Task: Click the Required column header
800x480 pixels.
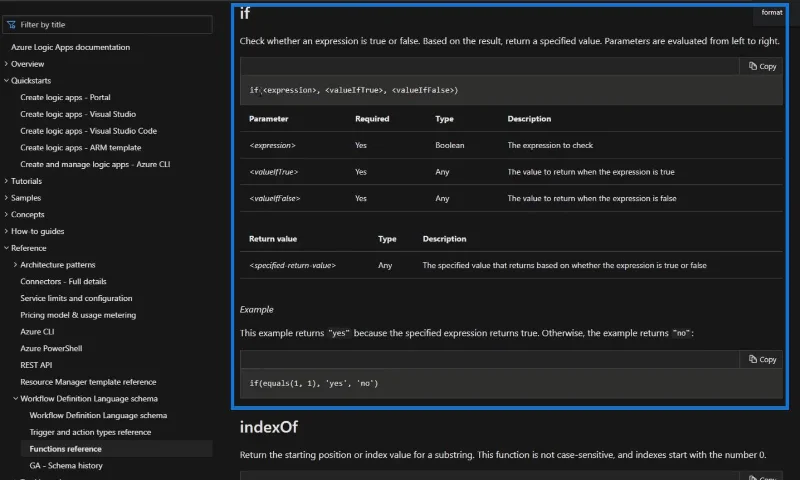Action: (x=372, y=119)
